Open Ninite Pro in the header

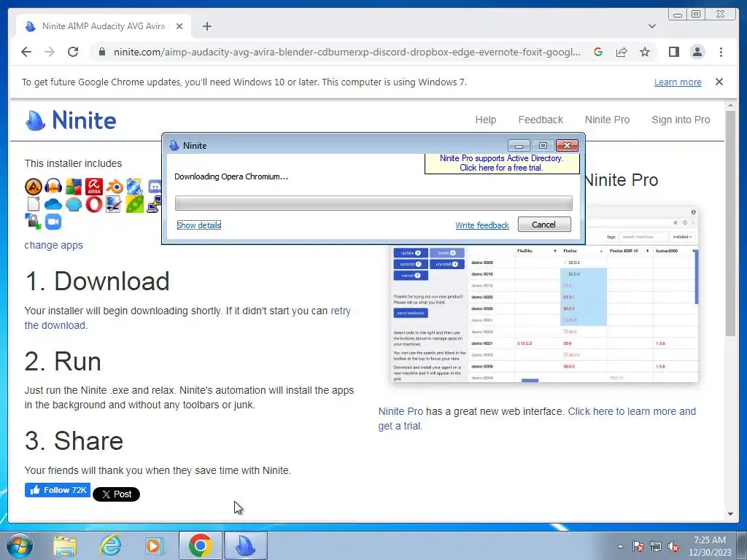607,120
